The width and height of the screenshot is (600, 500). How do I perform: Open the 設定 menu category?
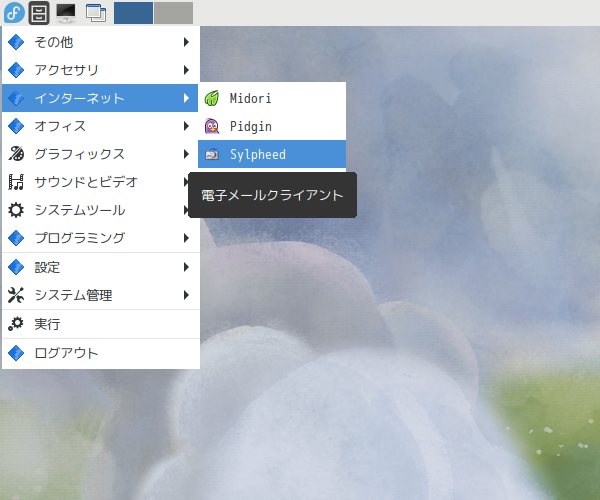point(101,267)
